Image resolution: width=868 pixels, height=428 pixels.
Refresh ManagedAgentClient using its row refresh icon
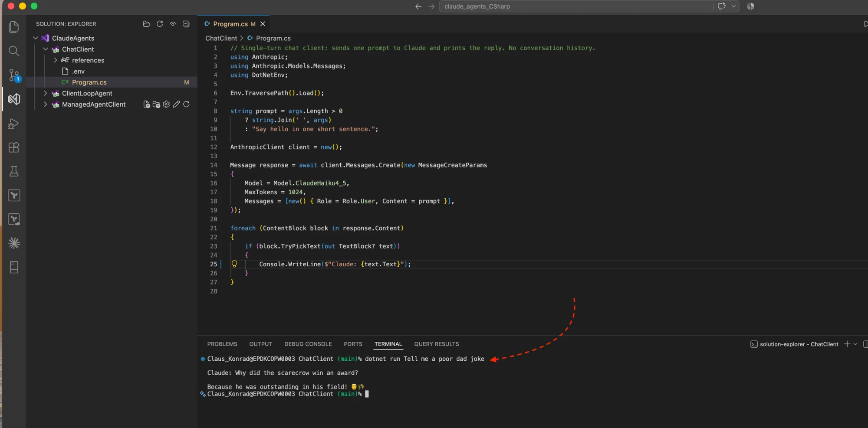[186, 105]
